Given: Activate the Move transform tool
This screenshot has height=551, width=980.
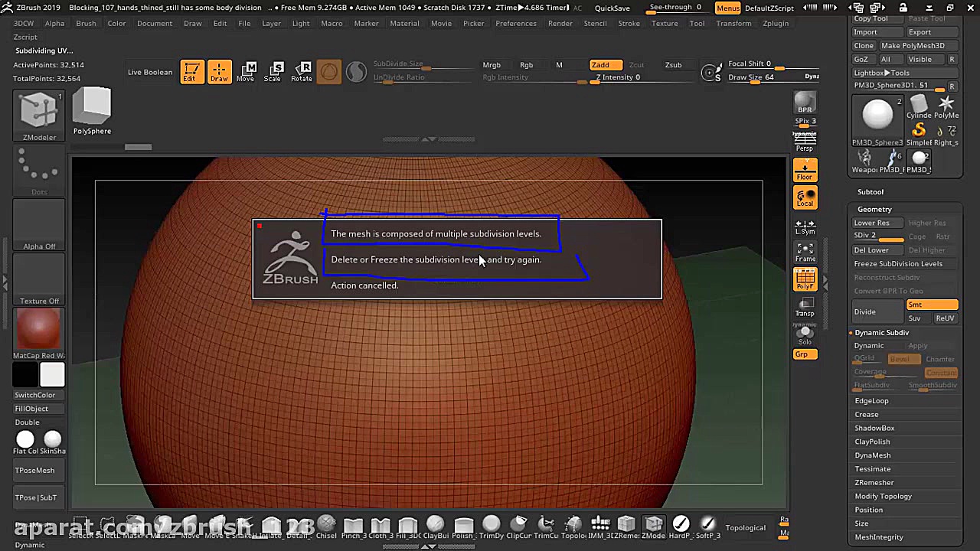Looking at the screenshot, I should pyautogui.click(x=245, y=71).
